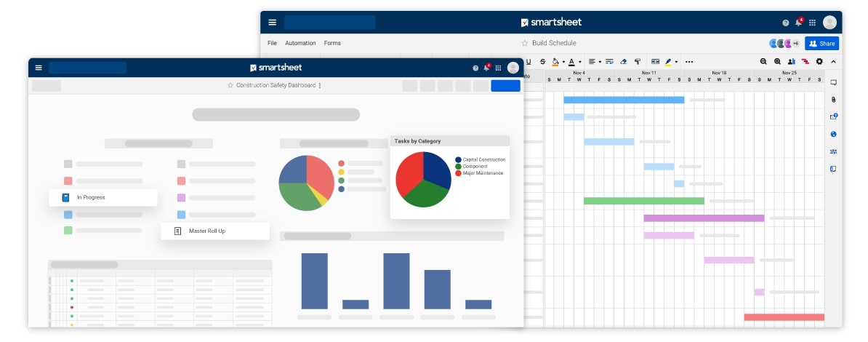
Task: Open notifications bell in Build Schedule window
Action: click(798, 23)
